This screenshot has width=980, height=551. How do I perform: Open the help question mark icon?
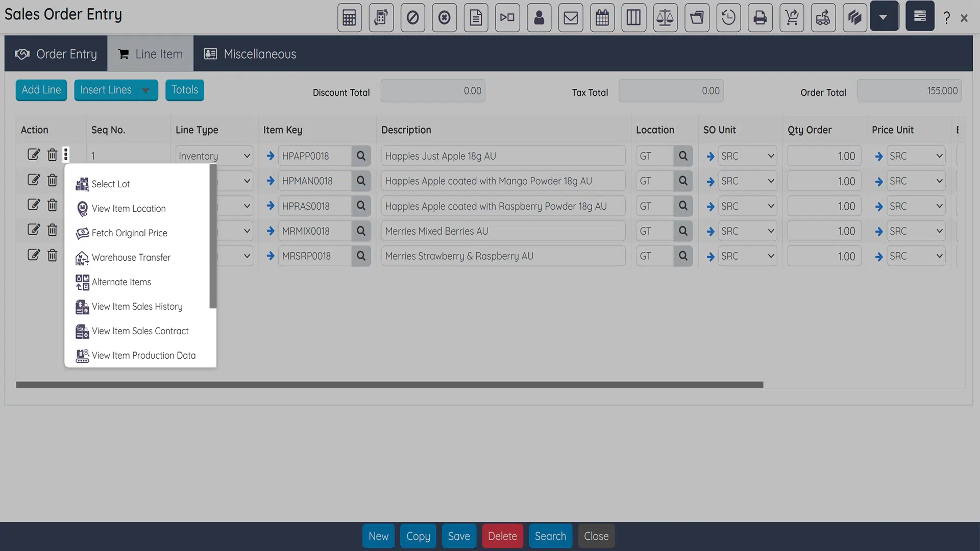click(947, 18)
